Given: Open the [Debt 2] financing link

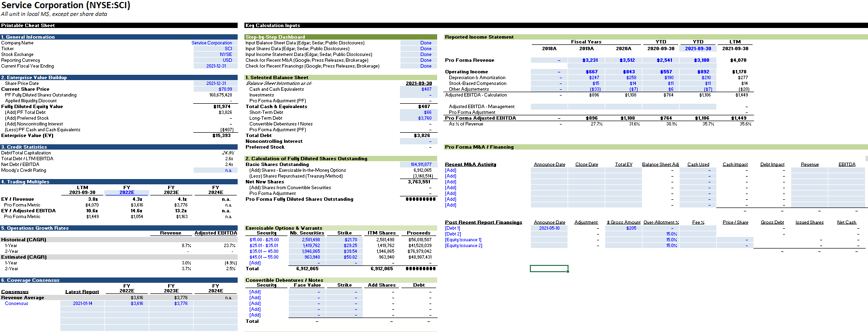Looking at the screenshot, I should click(453, 234).
